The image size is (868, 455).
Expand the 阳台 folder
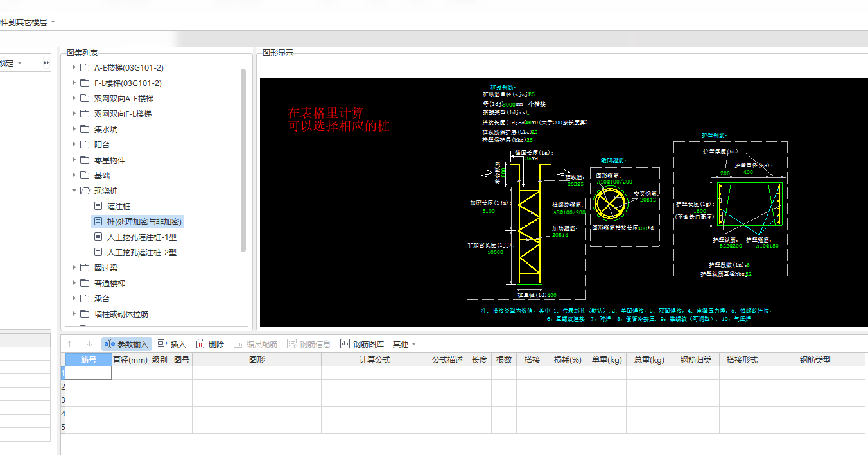(74, 144)
